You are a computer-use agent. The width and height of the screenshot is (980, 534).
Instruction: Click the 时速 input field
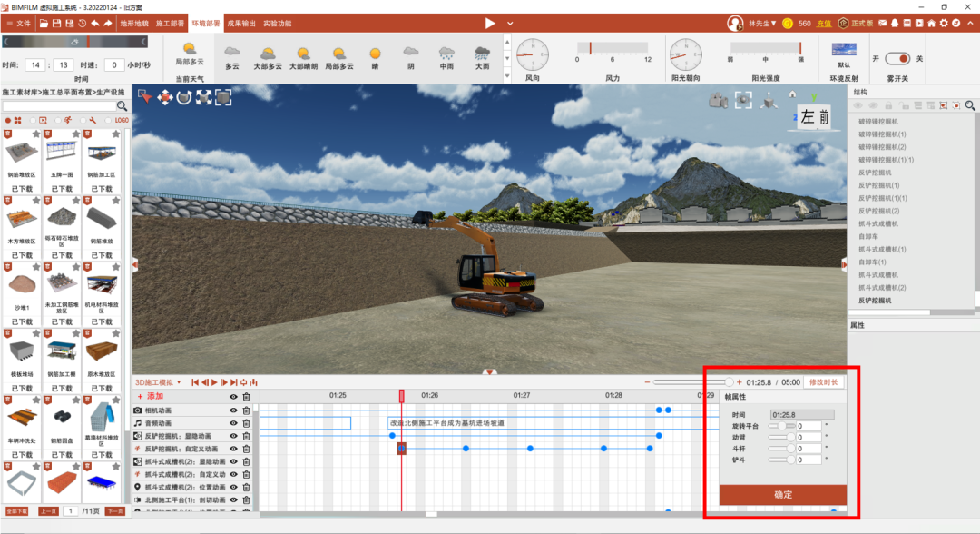click(x=113, y=65)
